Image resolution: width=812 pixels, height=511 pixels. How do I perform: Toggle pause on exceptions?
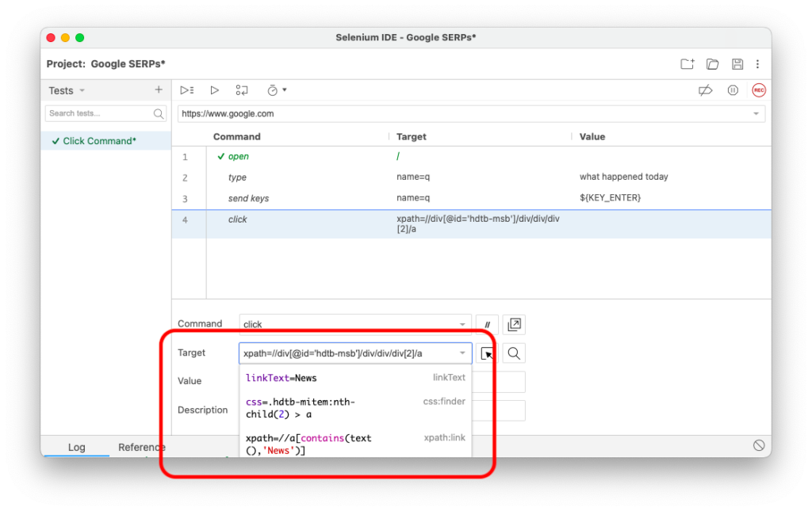click(733, 90)
